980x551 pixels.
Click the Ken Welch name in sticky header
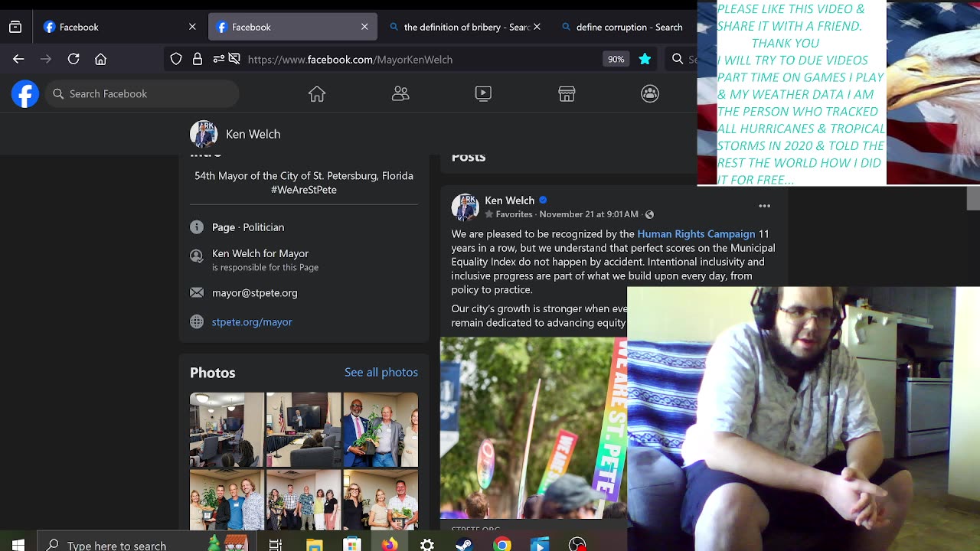coord(253,134)
